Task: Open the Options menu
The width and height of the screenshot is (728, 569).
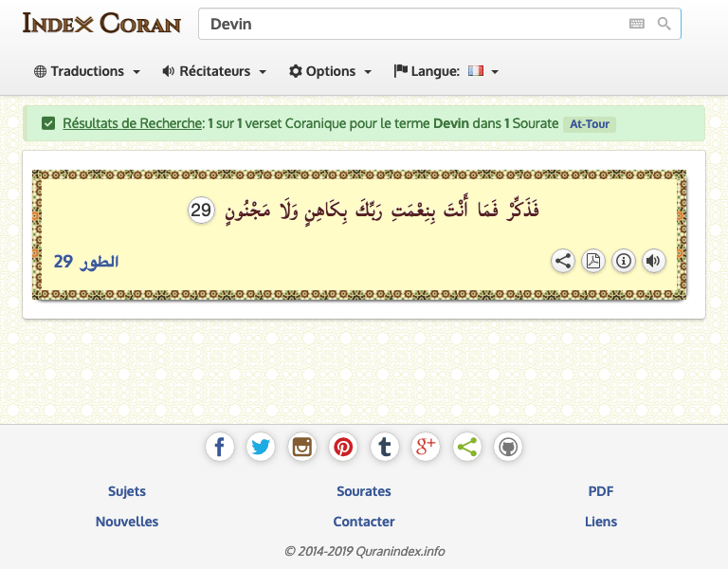Action: pyautogui.click(x=330, y=71)
